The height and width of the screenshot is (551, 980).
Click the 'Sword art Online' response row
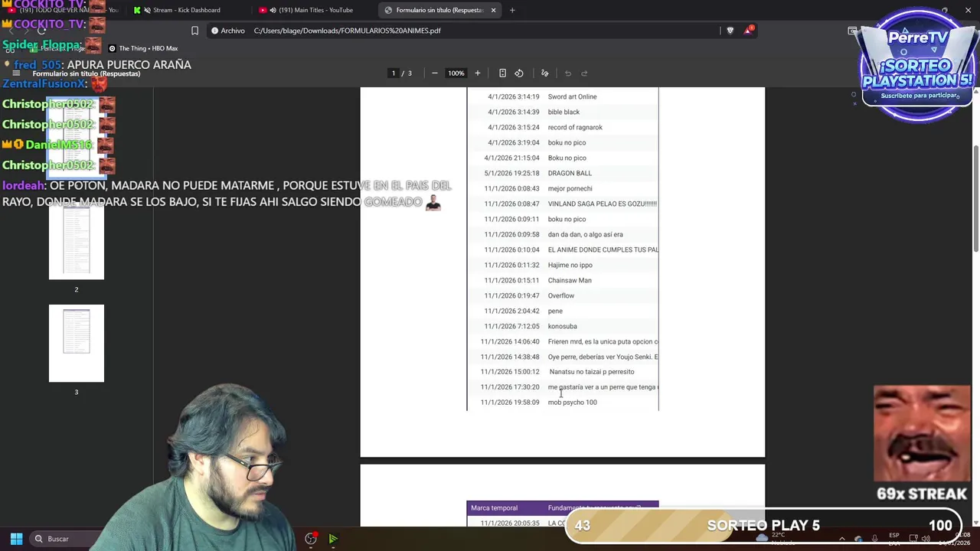(x=572, y=97)
